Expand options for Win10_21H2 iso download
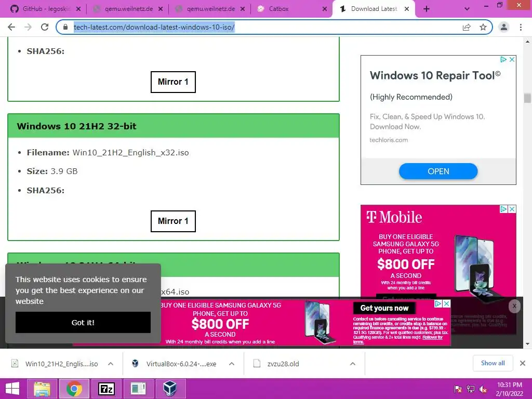The width and height of the screenshot is (532, 399). (111, 364)
